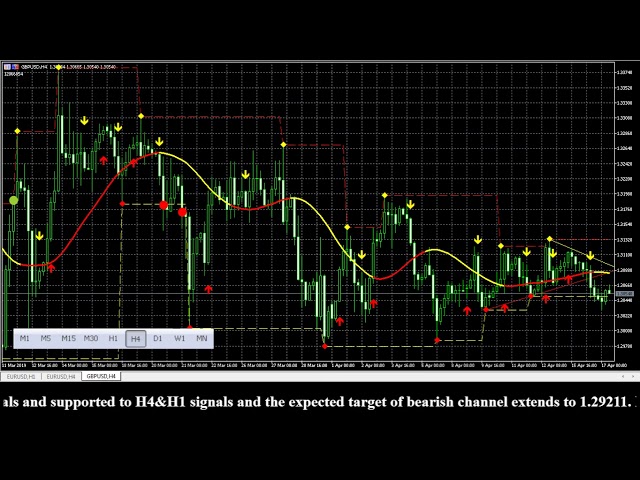The image size is (640, 480).
Task: Open the EURUSD,H1 chart tab
Action: (20, 377)
